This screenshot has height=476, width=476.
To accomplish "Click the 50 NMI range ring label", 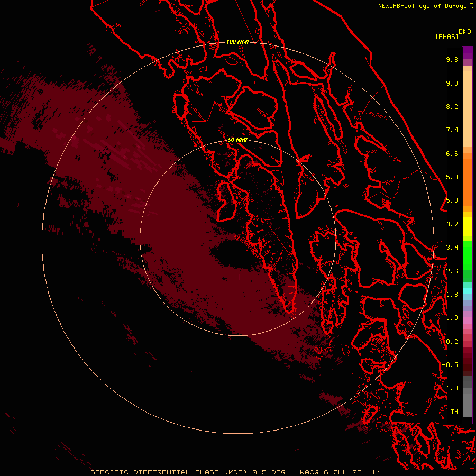I will point(237,140).
